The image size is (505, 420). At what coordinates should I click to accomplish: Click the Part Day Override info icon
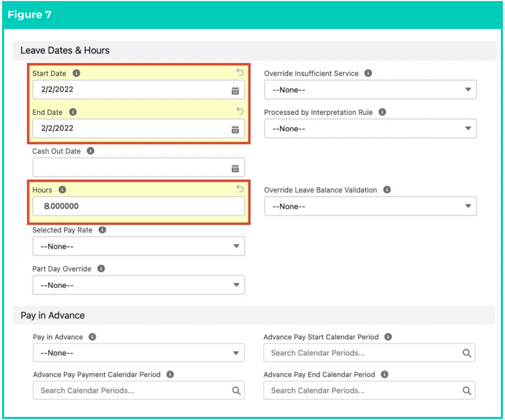pos(101,268)
